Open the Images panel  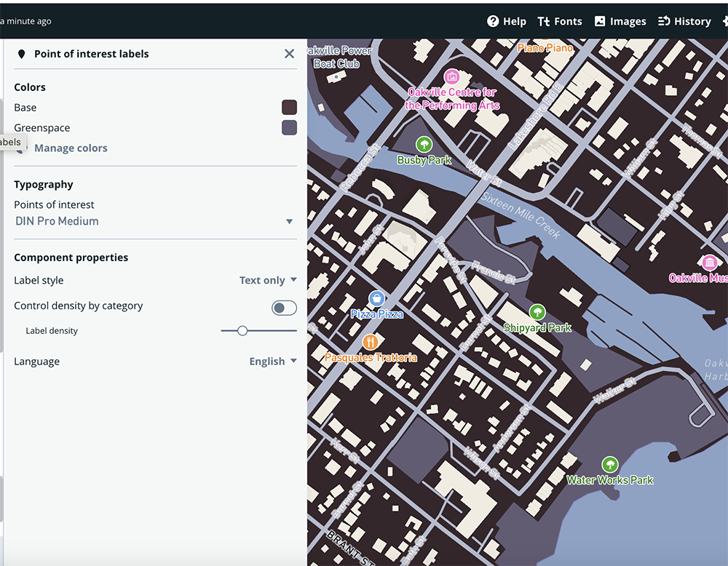(620, 21)
